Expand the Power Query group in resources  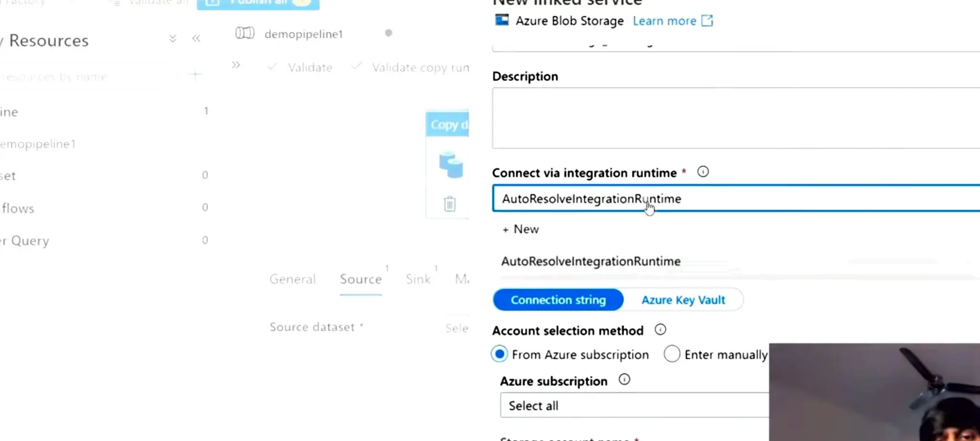point(24,241)
